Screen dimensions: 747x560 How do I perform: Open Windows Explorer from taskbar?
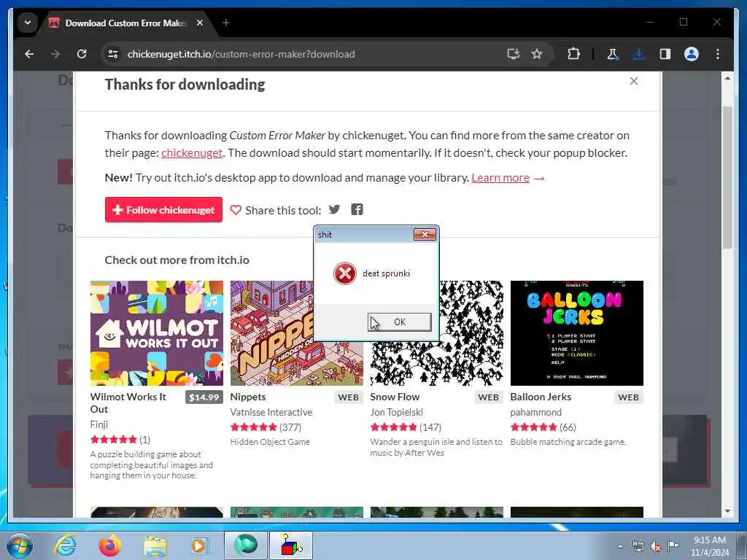155,545
